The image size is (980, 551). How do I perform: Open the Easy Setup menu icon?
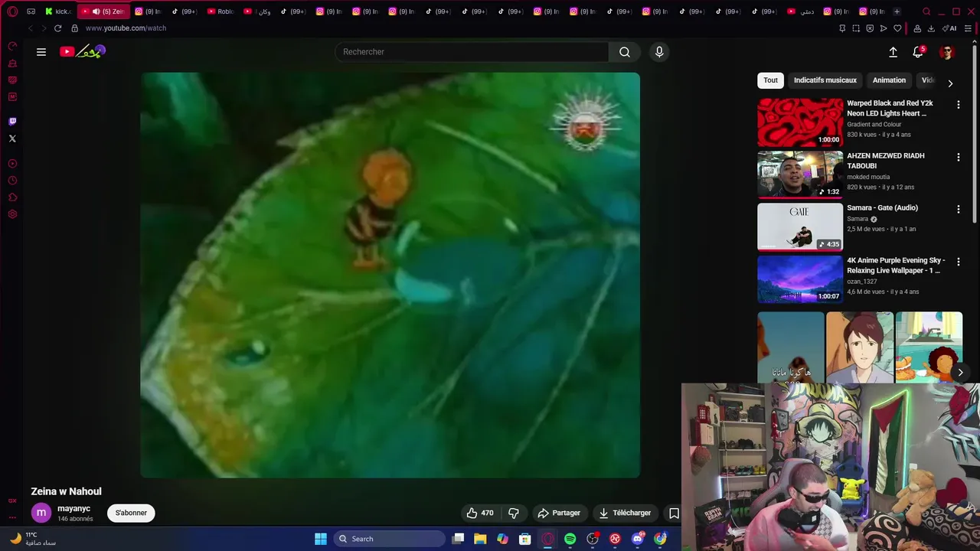click(x=968, y=28)
